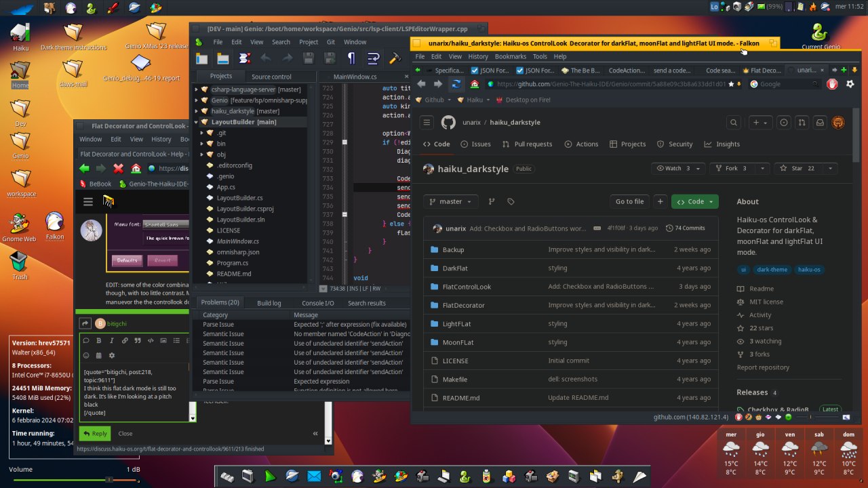Expand the green Code dropdown button
The width and height of the screenshot is (868, 488).
click(695, 201)
